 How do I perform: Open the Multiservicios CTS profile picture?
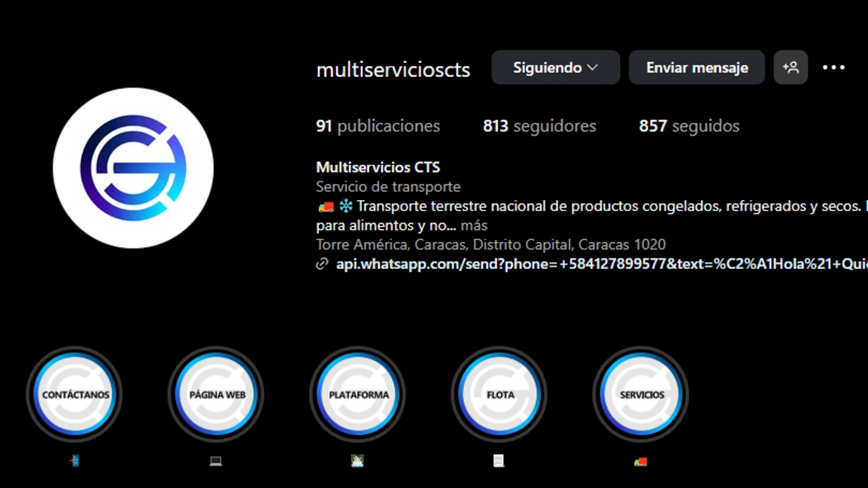pyautogui.click(x=133, y=168)
